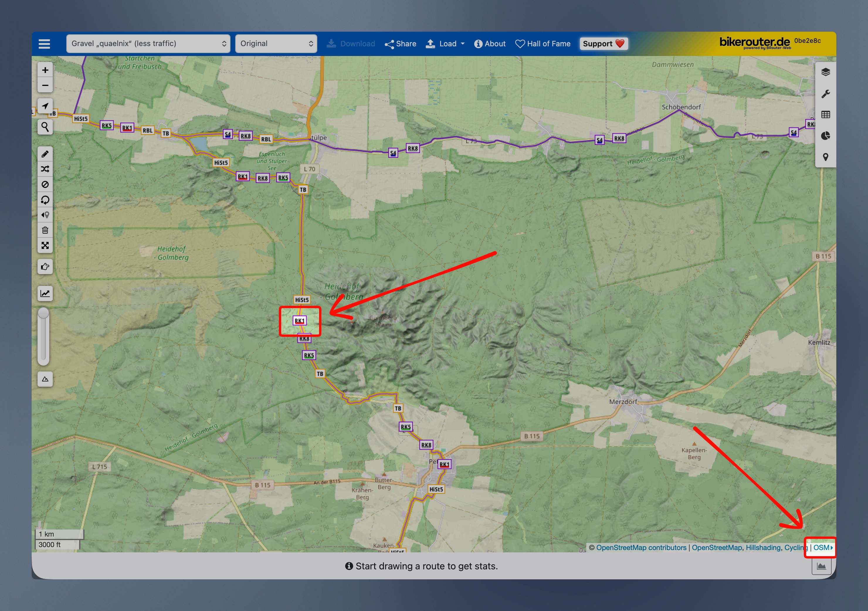Click the trash icon to clear route
Viewport: 868px width, 611px height.
click(x=45, y=230)
